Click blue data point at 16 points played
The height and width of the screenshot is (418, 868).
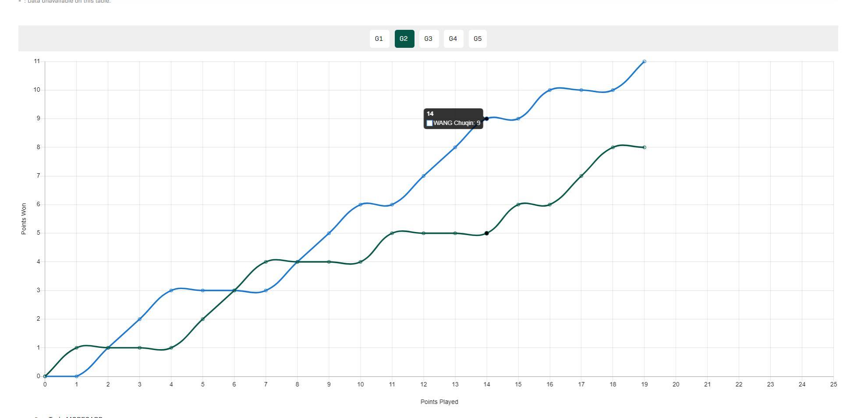click(549, 90)
